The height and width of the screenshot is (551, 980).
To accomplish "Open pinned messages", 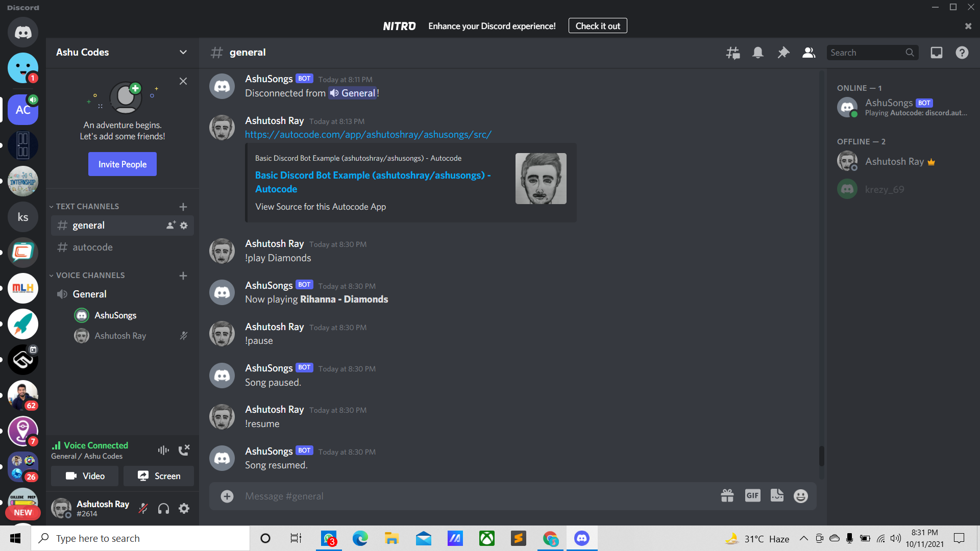I will tap(783, 53).
